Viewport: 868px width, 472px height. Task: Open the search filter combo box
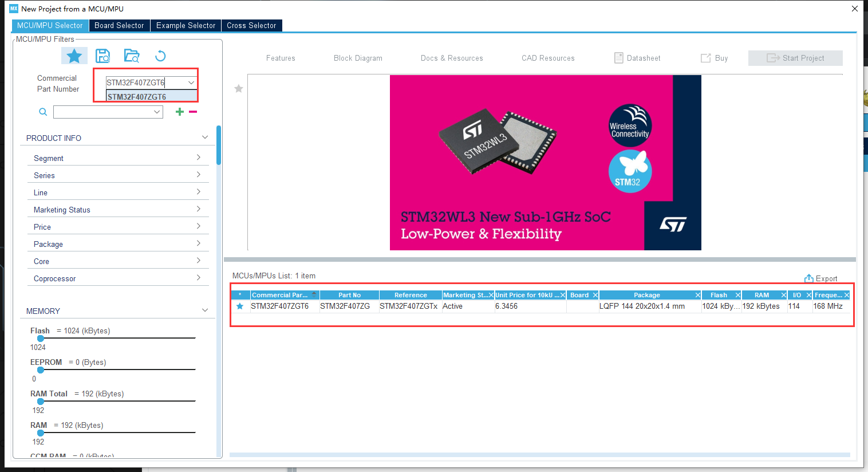[x=108, y=112]
